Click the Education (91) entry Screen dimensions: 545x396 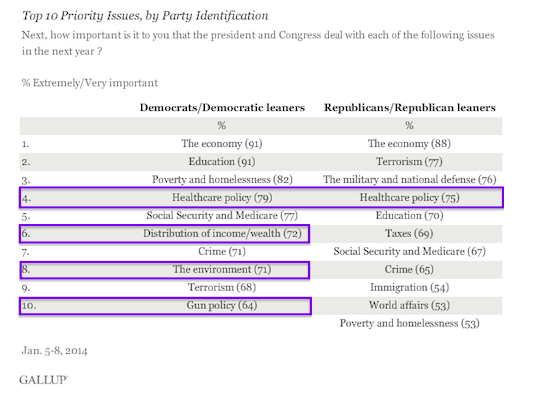click(222, 162)
